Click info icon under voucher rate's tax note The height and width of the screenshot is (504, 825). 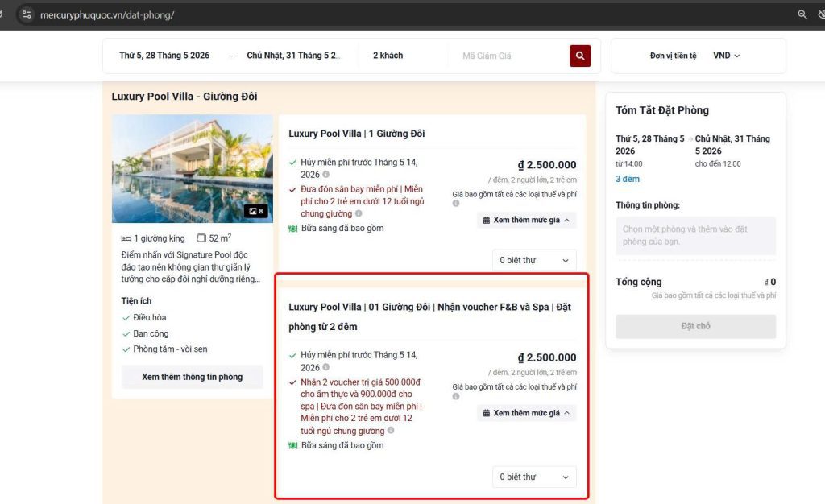[456, 396]
